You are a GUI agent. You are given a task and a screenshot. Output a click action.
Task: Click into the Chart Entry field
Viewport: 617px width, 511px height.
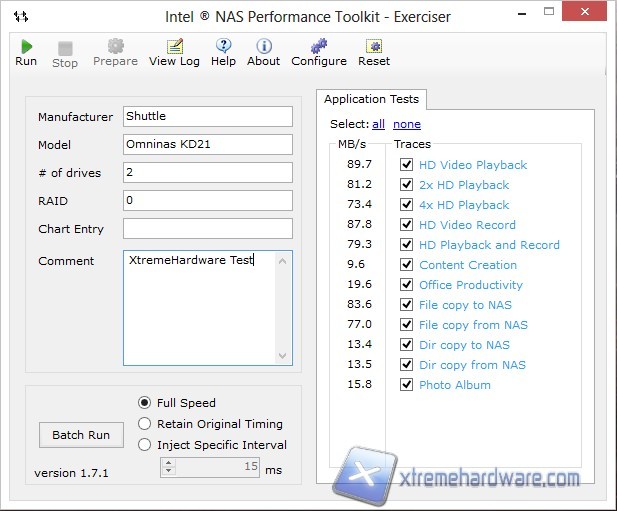[x=208, y=229]
